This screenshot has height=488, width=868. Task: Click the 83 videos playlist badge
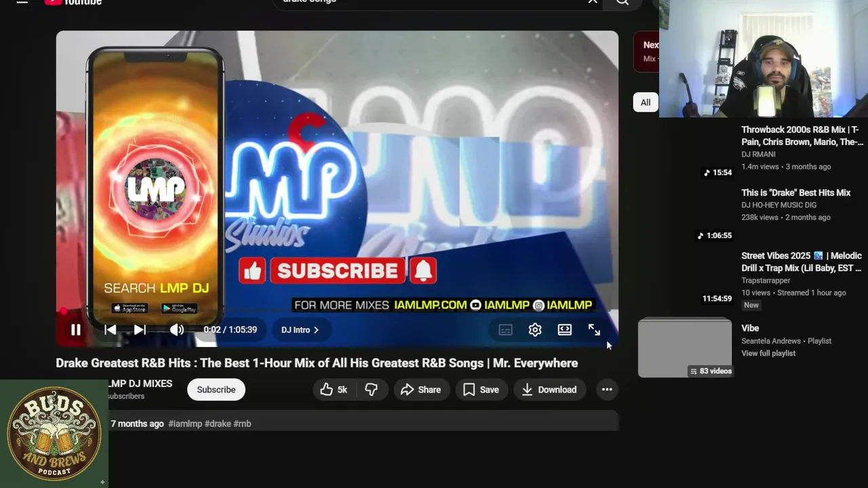click(x=711, y=371)
